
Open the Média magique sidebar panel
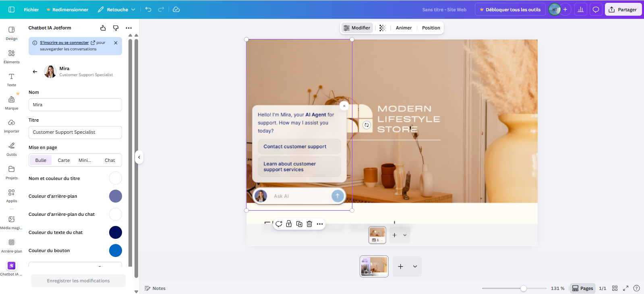click(x=12, y=223)
